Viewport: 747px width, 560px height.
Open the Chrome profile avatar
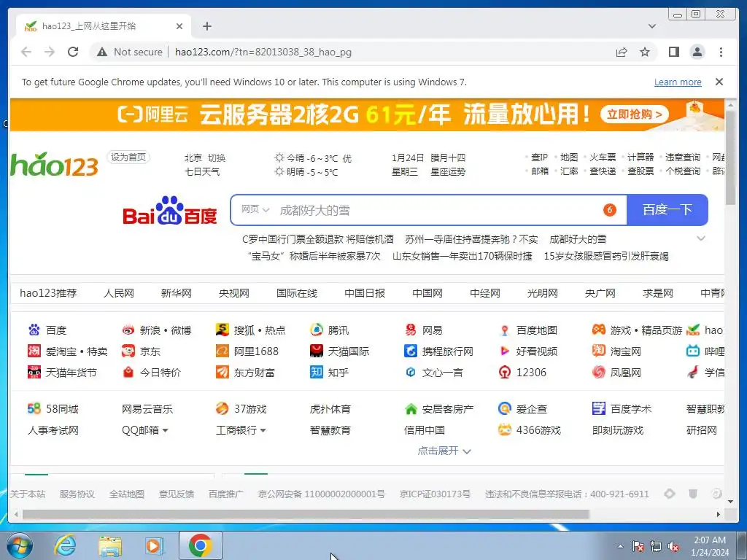(x=697, y=52)
